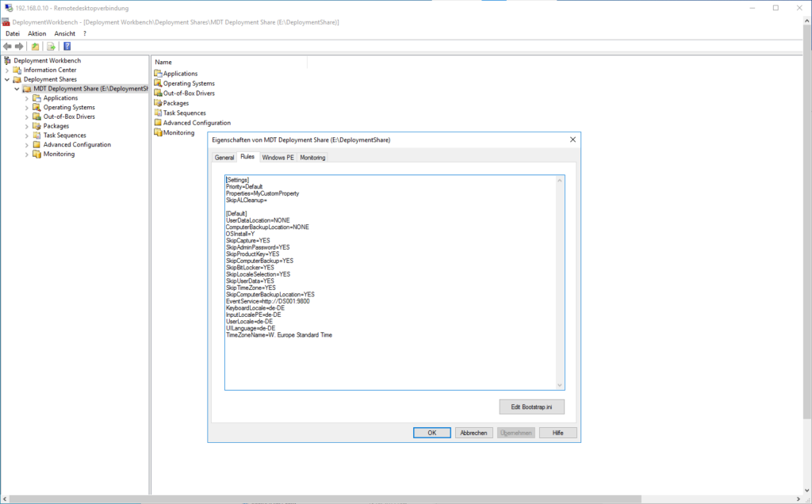Expand the Operating Systems node in tree
Image resolution: width=812 pixels, height=504 pixels.
click(27, 108)
